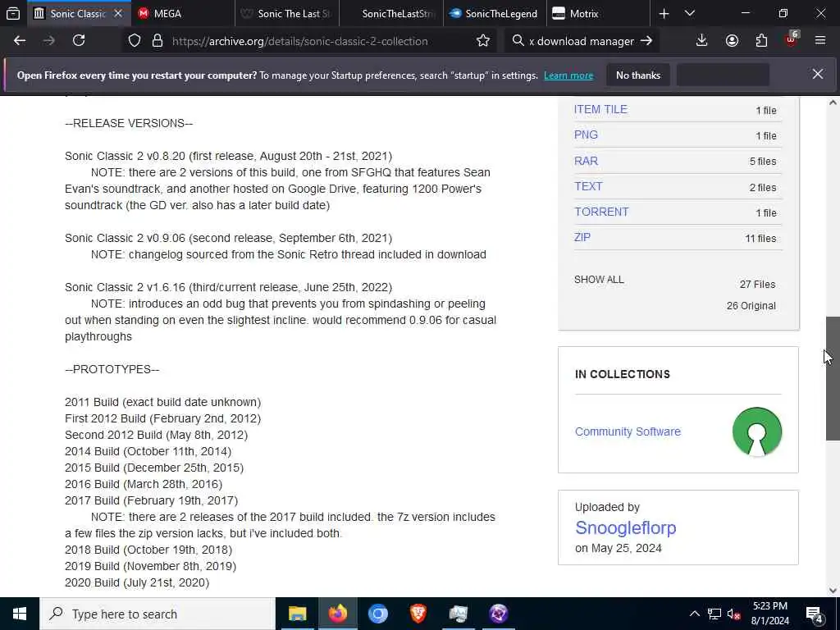
Task: Click '2020 Build (July 21st, 2020)' line
Action: [x=137, y=582]
